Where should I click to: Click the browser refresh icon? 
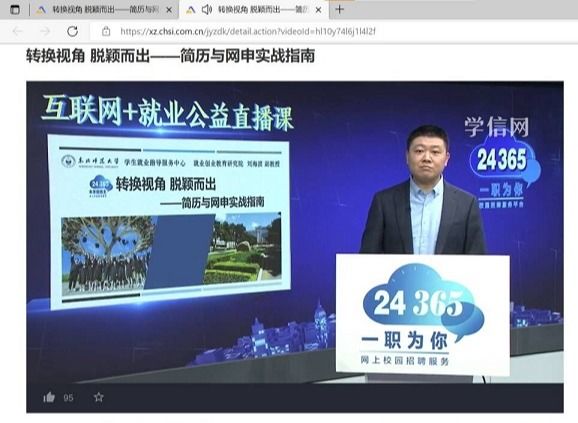point(72,31)
